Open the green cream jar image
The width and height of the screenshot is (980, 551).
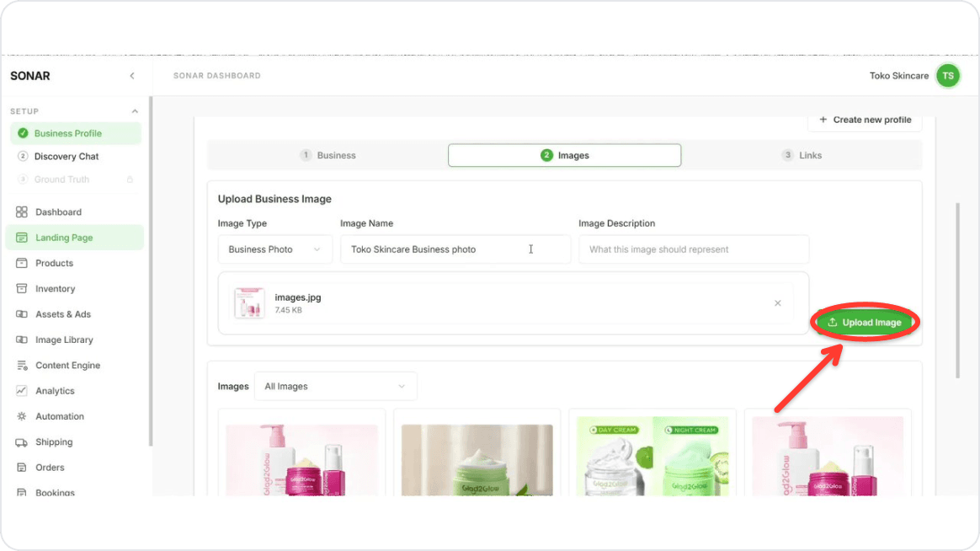(x=477, y=460)
